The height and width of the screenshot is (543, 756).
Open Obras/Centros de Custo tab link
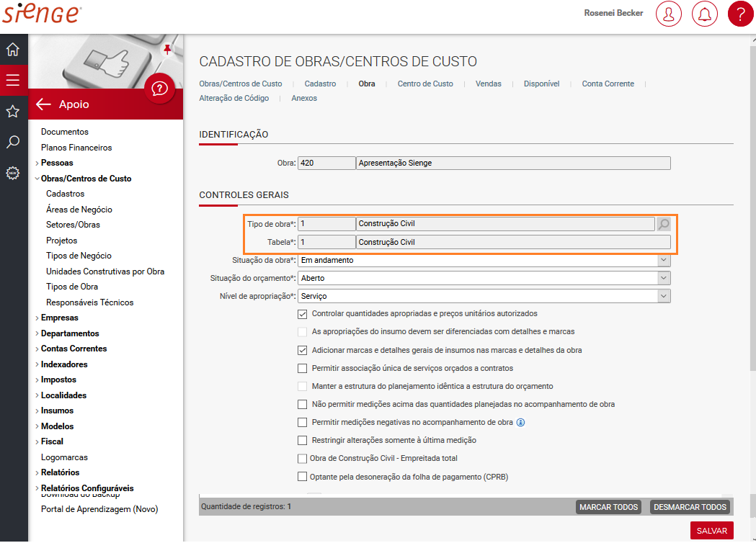[x=241, y=84]
